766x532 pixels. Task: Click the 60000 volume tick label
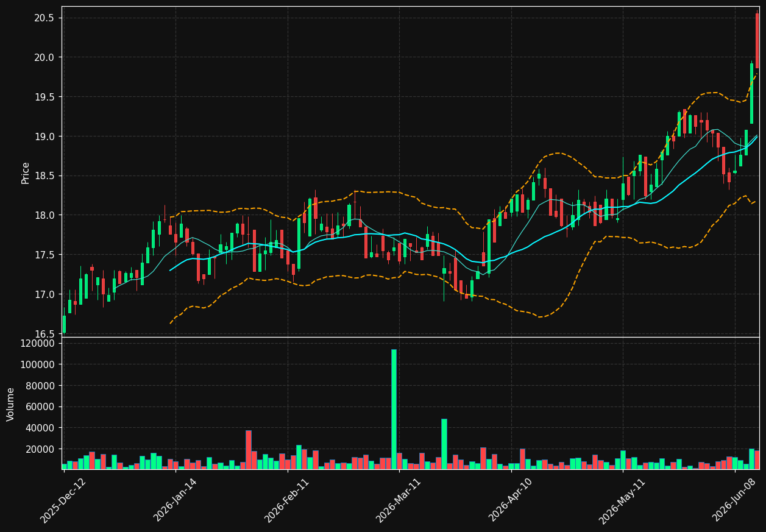point(40,407)
